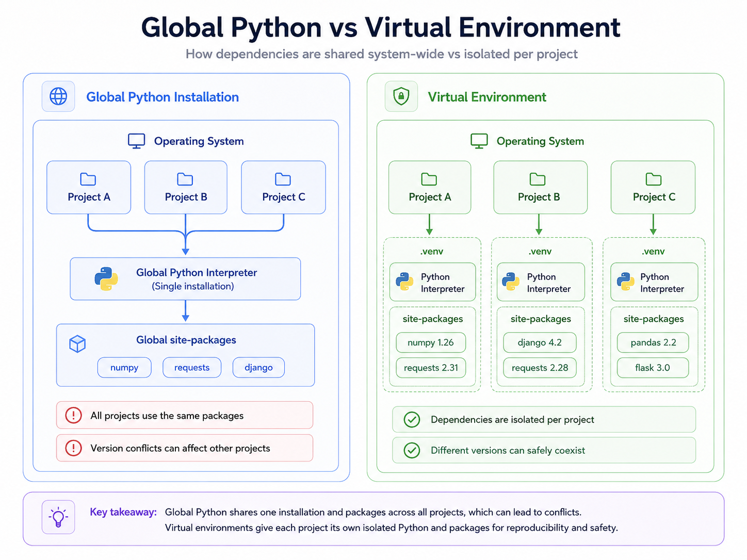Select the flask 3.0 package pill
The height and width of the screenshot is (560, 747).
coord(653,368)
